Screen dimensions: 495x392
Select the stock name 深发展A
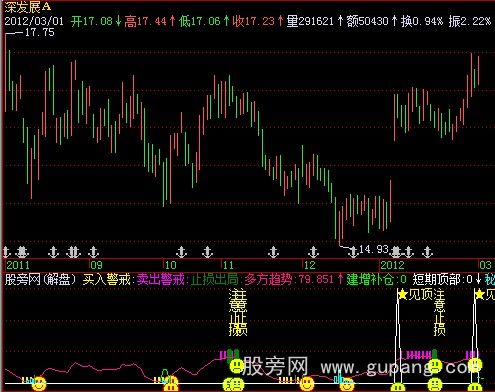pyautogui.click(x=28, y=6)
